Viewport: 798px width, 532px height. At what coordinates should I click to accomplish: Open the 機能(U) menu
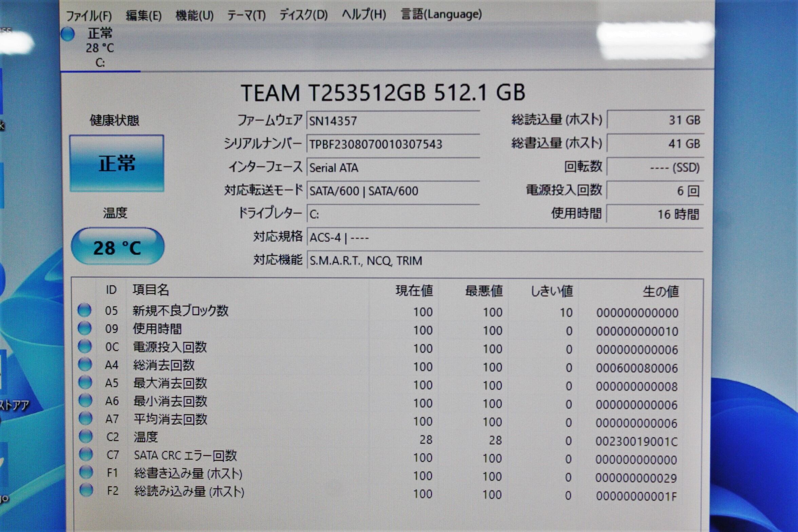click(194, 16)
